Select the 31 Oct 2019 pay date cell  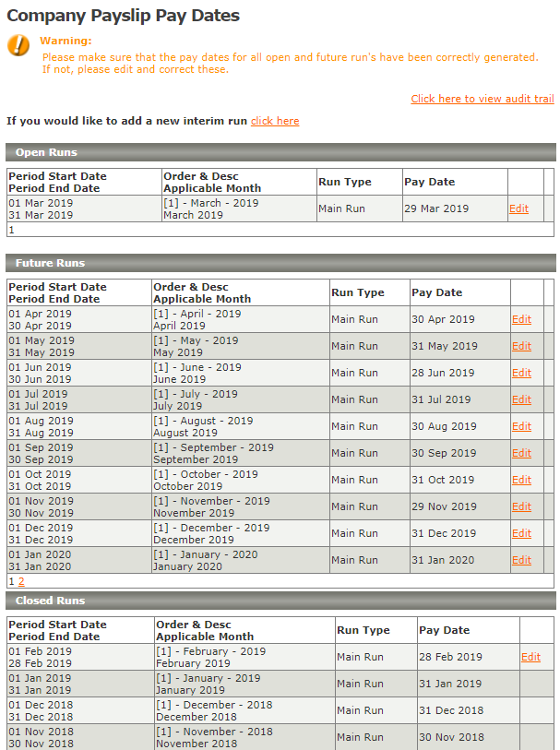[460, 481]
